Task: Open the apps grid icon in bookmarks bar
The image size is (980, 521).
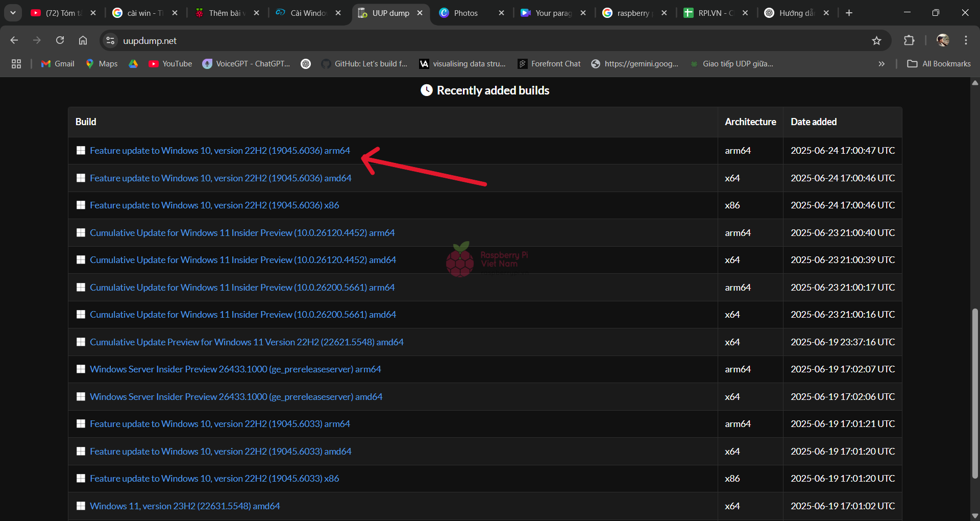Action: 16,64
